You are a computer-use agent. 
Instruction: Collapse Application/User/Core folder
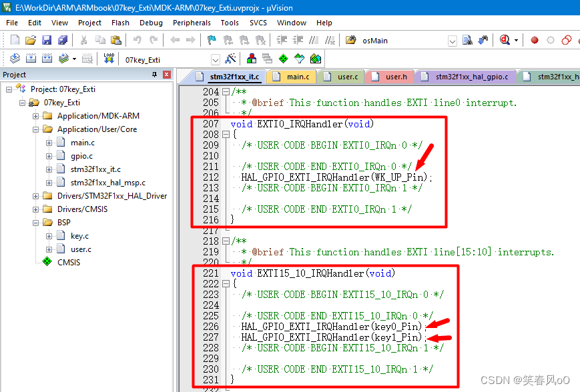35,129
